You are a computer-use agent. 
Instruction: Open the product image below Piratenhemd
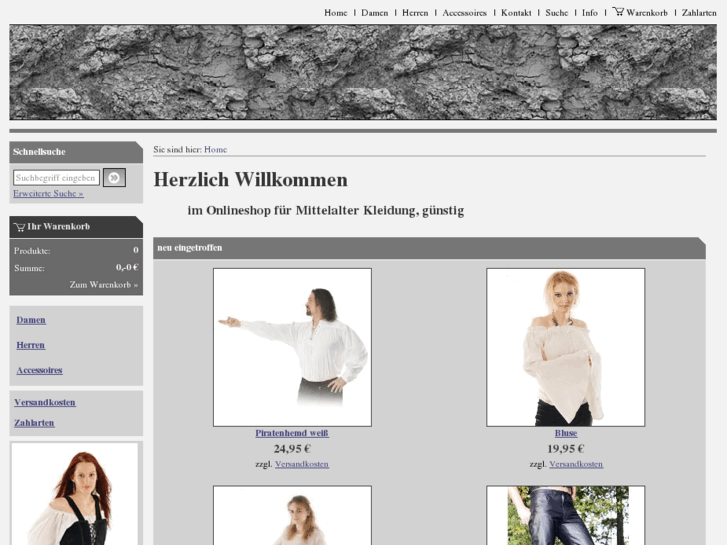pyautogui.click(x=292, y=515)
